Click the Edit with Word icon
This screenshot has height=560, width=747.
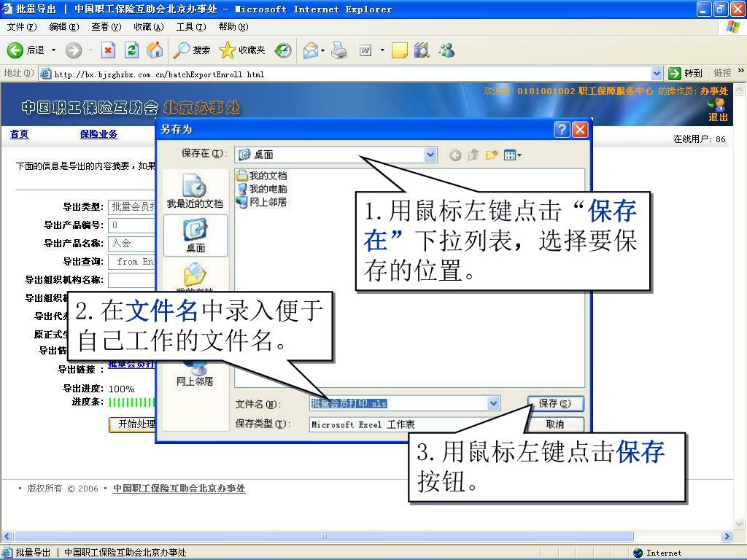[x=365, y=50]
